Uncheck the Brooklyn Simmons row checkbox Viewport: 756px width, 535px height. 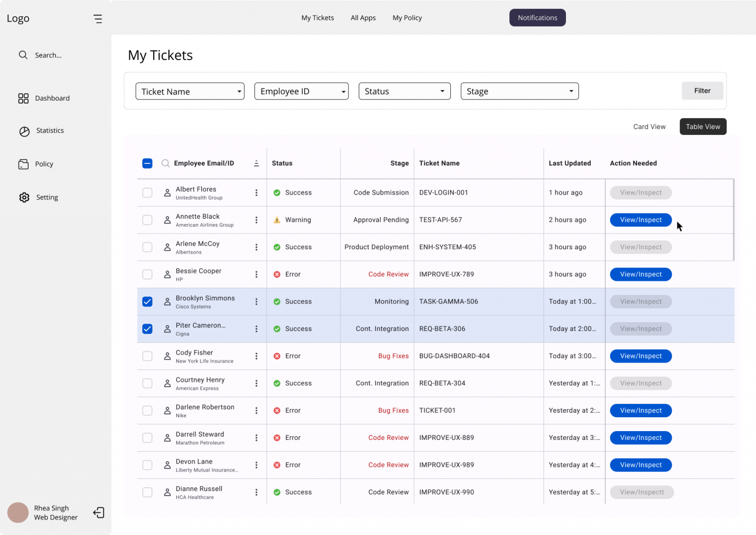(147, 301)
